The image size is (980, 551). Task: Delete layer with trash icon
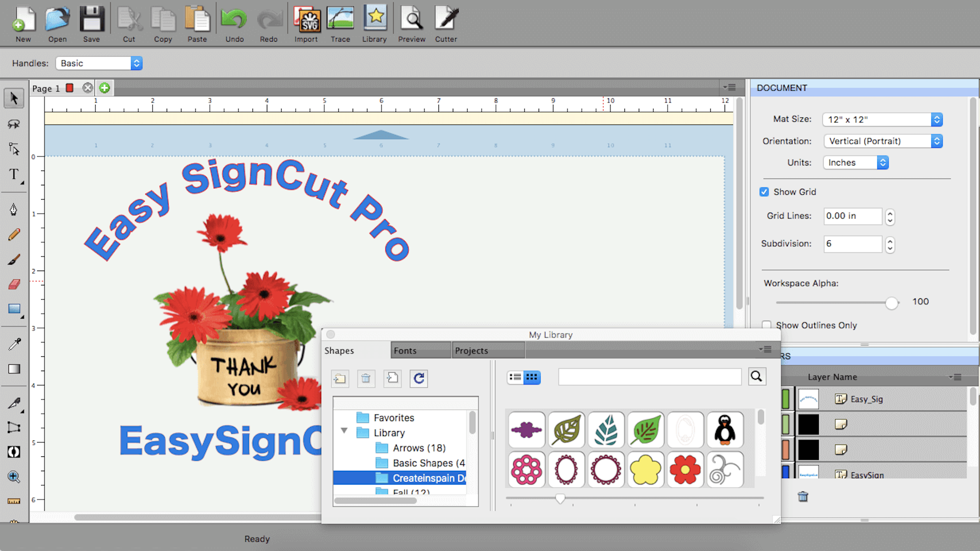(803, 496)
